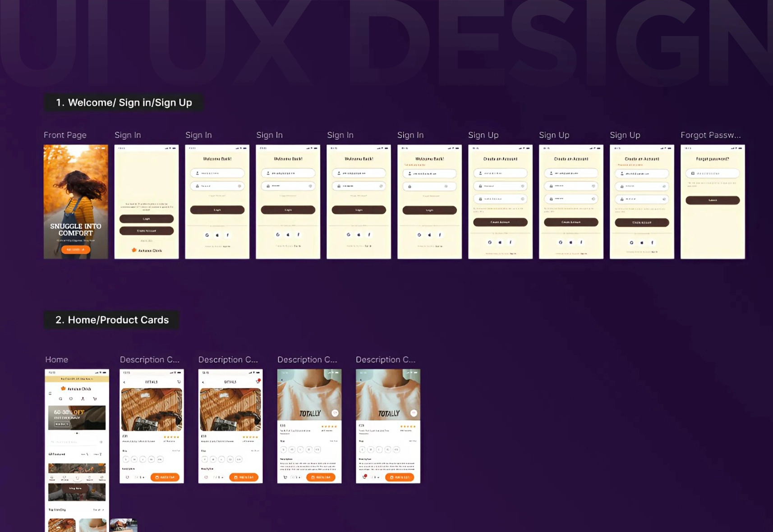The height and width of the screenshot is (532, 773).
Task: Select first size option on first Description Card
Action: pos(126,459)
